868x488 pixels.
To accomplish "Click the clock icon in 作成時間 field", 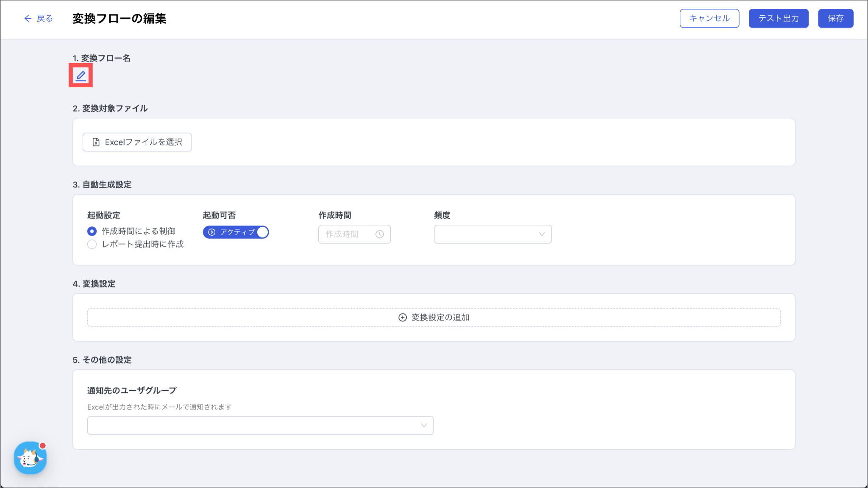I will coord(379,234).
